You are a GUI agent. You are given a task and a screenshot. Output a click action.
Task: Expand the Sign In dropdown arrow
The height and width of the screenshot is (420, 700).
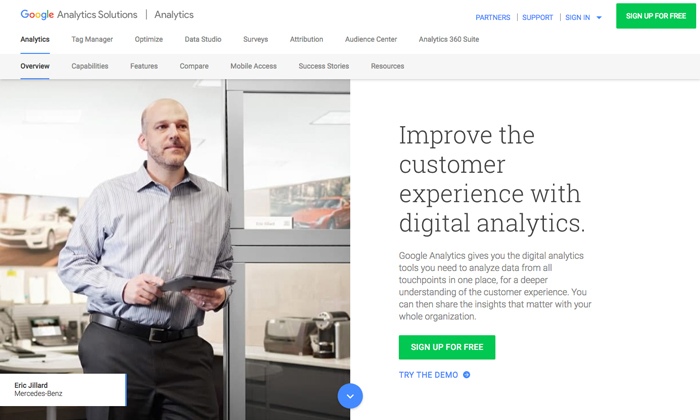pyautogui.click(x=599, y=17)
